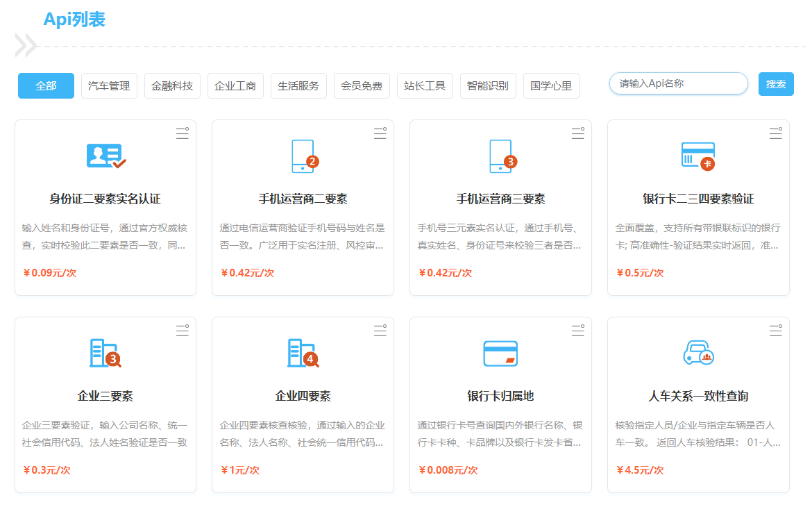Viewport: 812px width, 507px height.
Task: Open the menu on 银行卡二三四要素验证 card
Action: pos(775,134)
